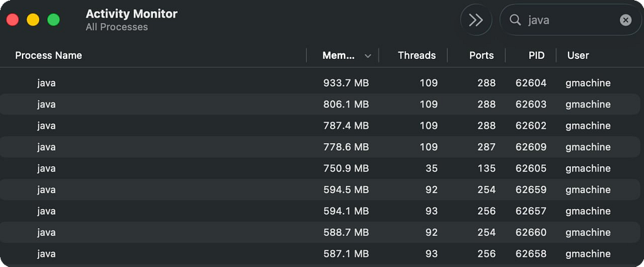Sort by the Process Name column
The width and height of the screenshot is (644, 267).
[x=48, y=55]
